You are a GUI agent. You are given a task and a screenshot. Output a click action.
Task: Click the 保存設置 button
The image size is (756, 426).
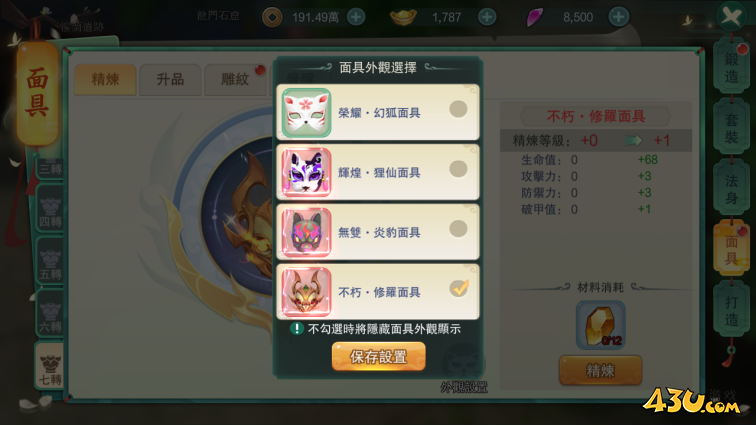pos(378,357)
